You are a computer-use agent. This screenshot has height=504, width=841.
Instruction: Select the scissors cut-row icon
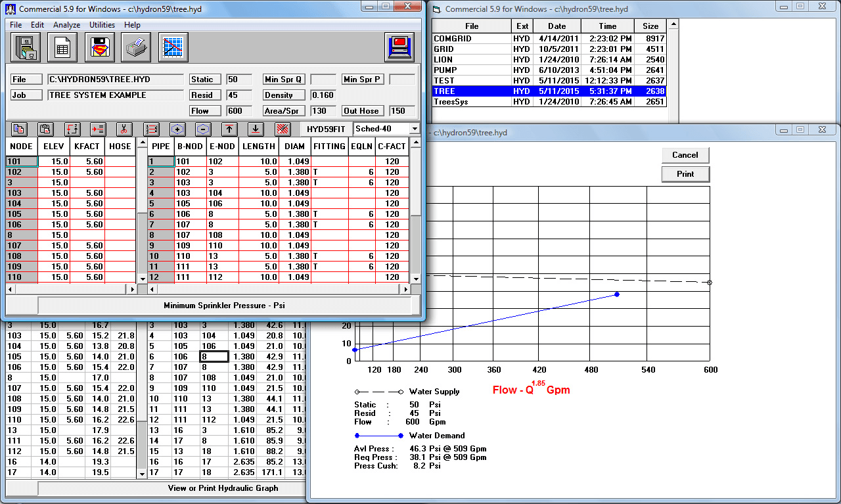[x=125, y=129]
